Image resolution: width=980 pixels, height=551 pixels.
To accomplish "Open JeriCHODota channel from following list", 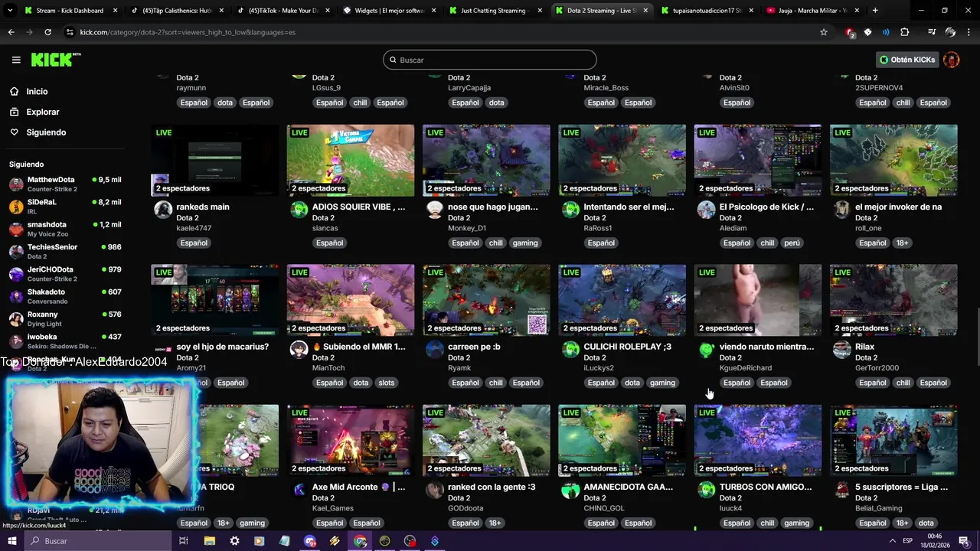I will (x=65, y=274).
